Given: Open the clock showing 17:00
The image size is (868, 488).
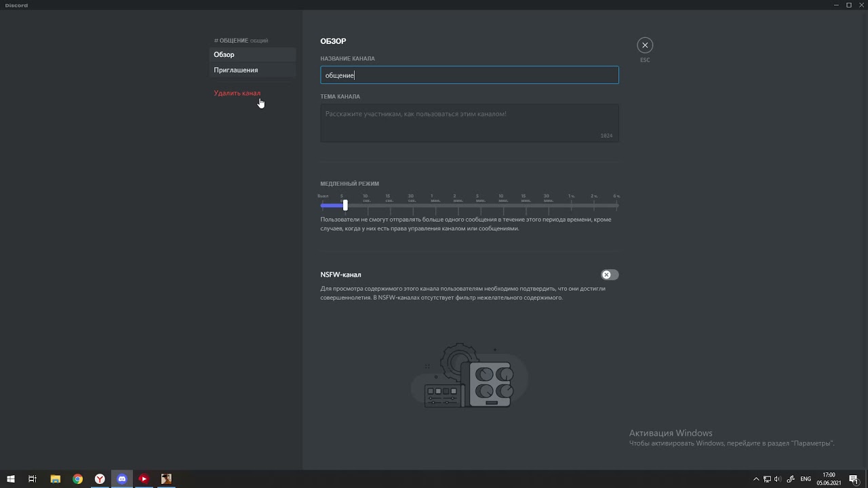Looking at the screenshot, I should point(829,479).
